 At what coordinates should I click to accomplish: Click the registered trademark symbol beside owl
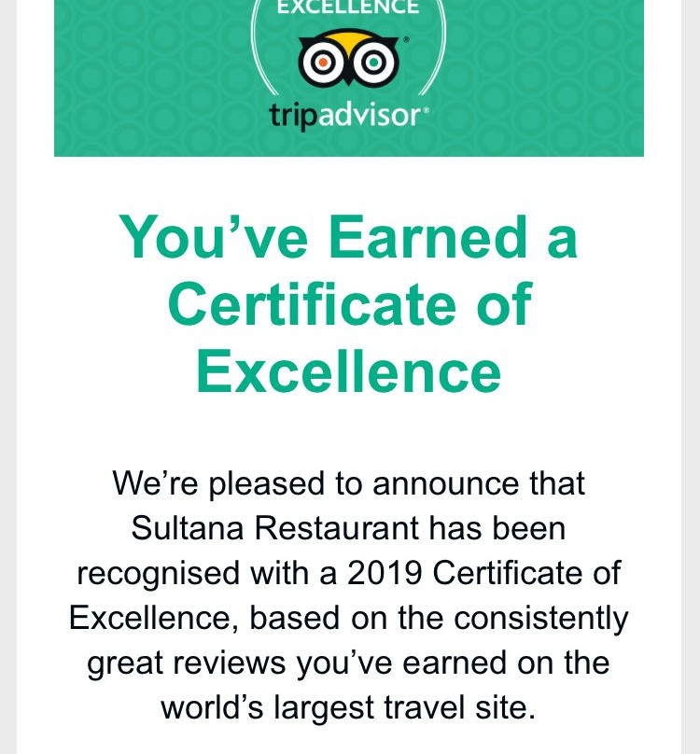coord(406,39)
